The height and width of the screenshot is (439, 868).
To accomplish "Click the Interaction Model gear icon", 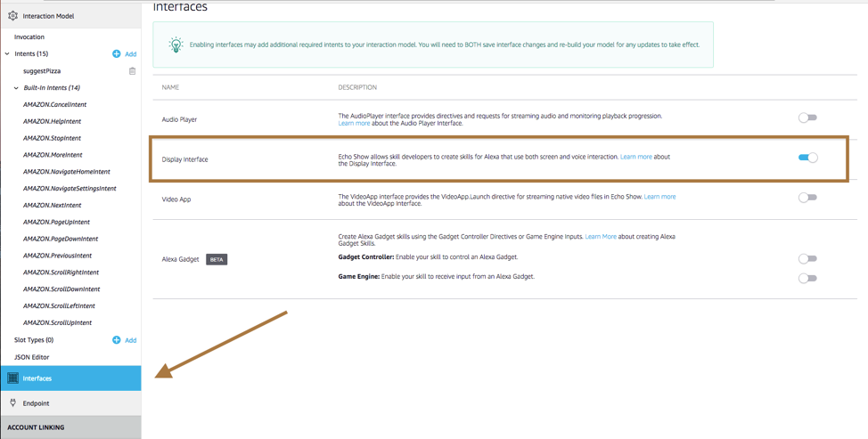I will (x=12, y=16).
